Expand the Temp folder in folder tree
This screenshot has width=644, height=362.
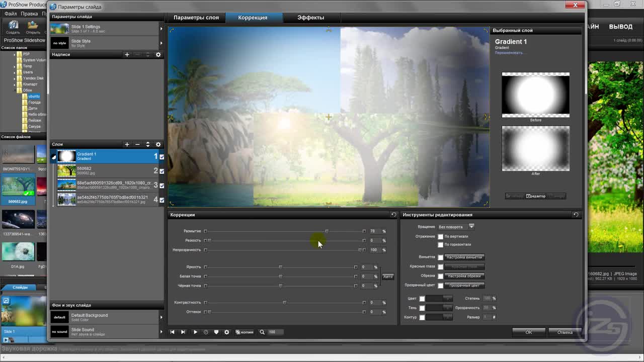[15, 66]
